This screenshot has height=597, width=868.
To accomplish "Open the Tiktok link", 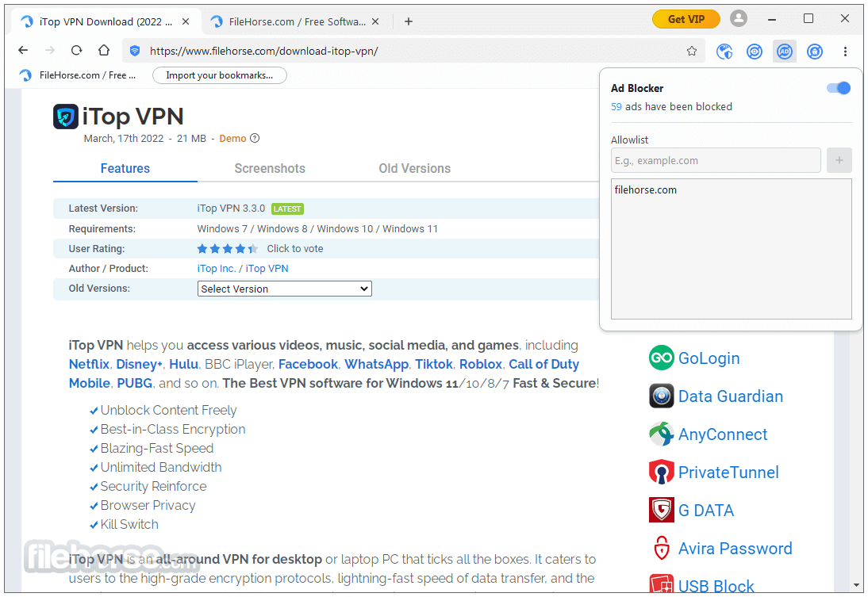I will tap(434, 364).
